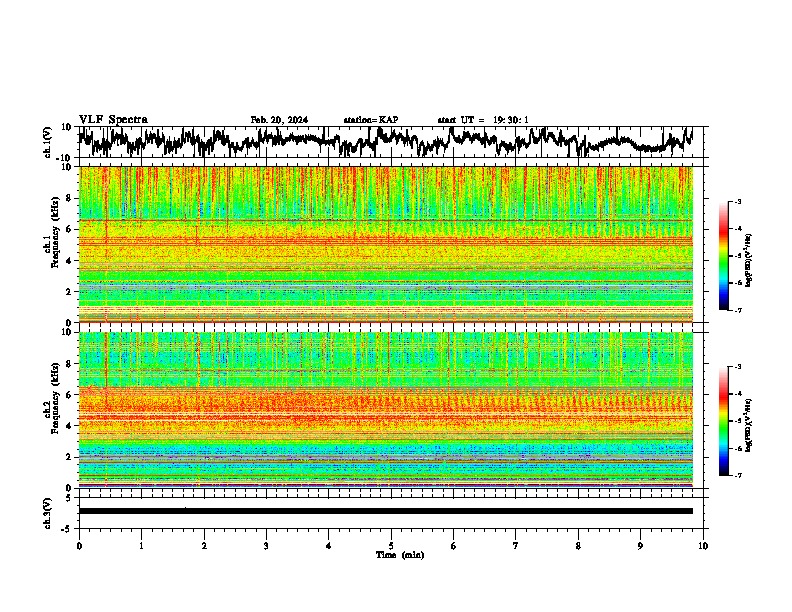Screen dimensions: 792x612
Task: Click the ch.2 colorbar PSD unit label
Action: [x=749, y=424]
